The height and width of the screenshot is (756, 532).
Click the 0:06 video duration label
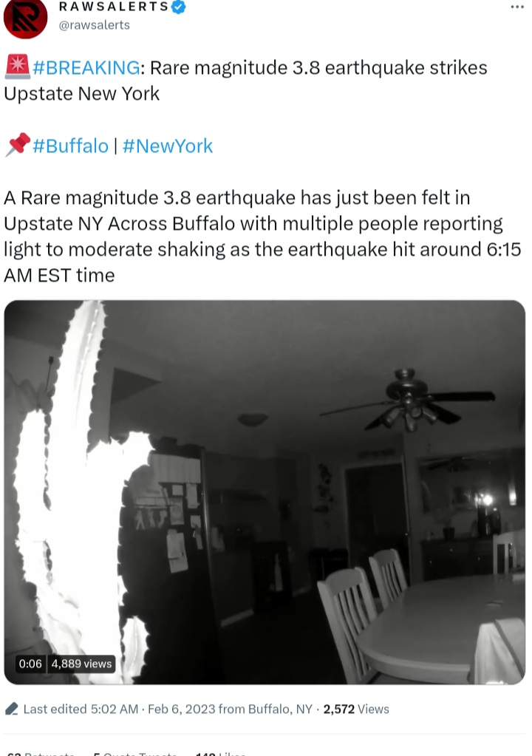30,664
